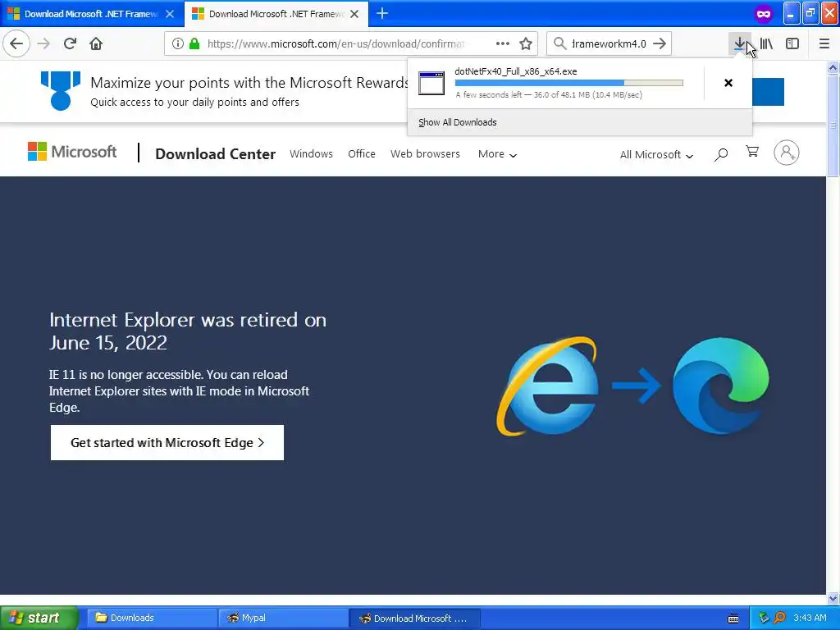Open Web browsers navigation item
840x630 pixels.
[426, 153]
